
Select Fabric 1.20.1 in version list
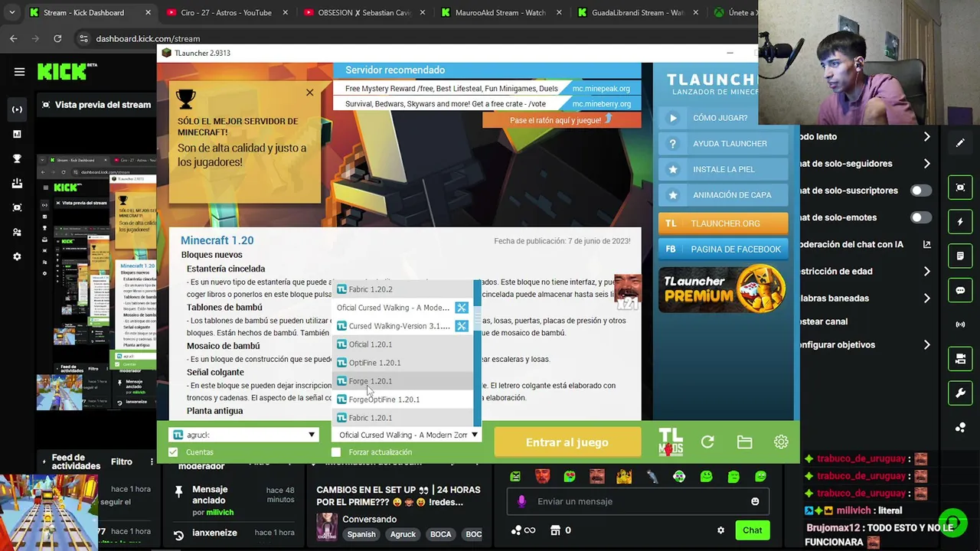(403, 418)
